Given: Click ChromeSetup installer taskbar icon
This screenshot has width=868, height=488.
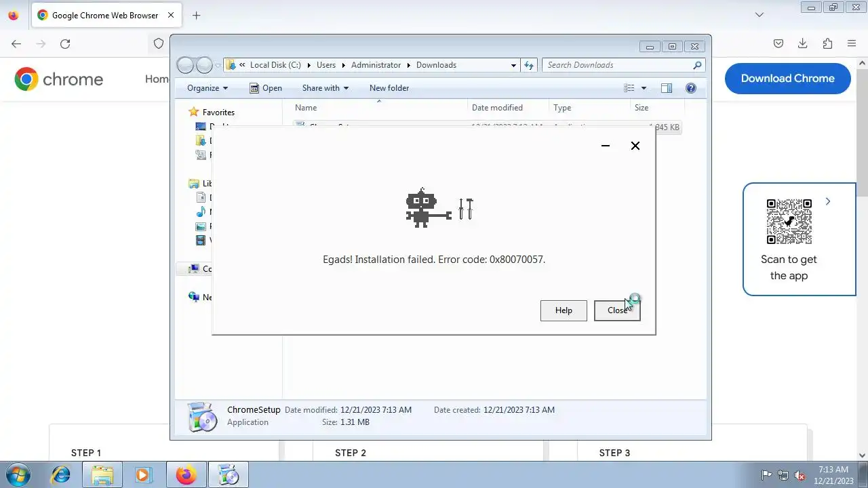Looking at the screenshot, I should (229, 475).
